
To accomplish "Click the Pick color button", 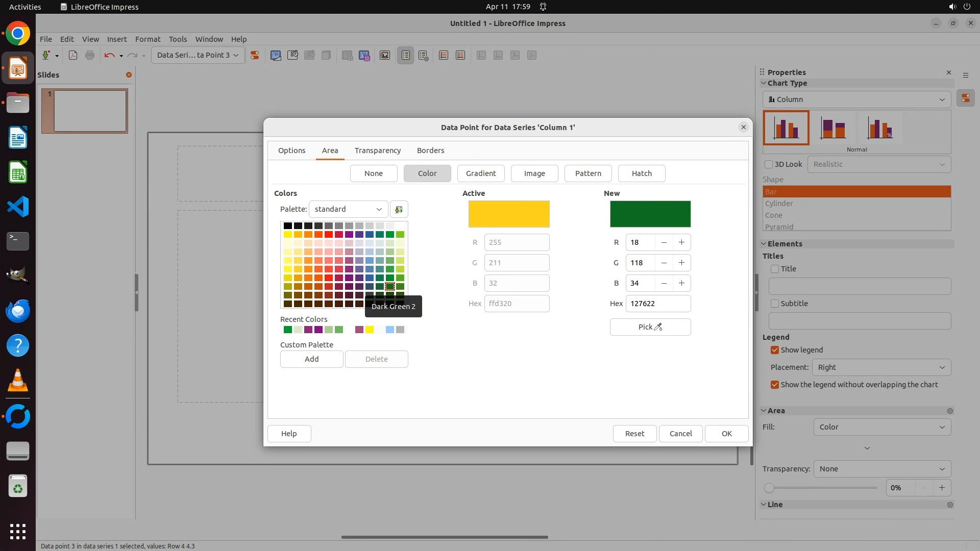I will [x=650, y=327].
